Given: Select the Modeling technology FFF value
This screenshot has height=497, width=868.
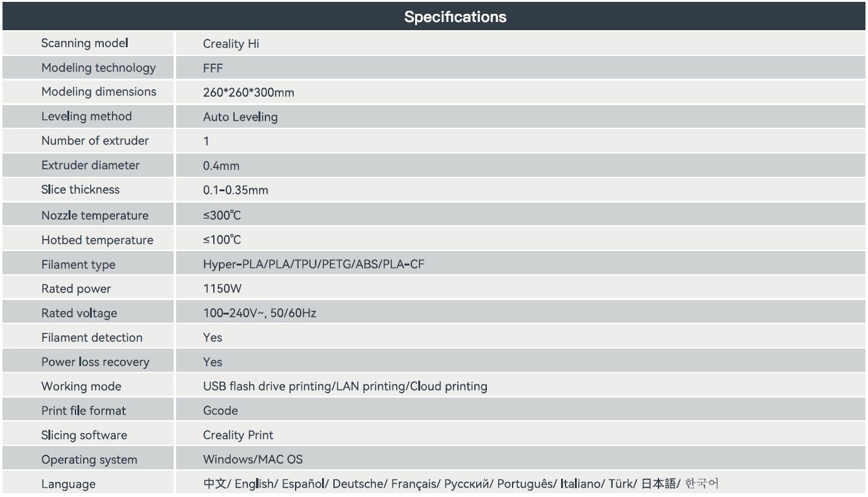Looking at the screenshot, I should (213, 68).
